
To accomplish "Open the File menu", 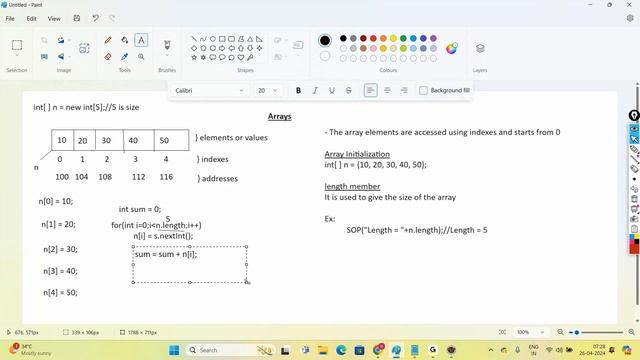I will (x=10, y=18).
